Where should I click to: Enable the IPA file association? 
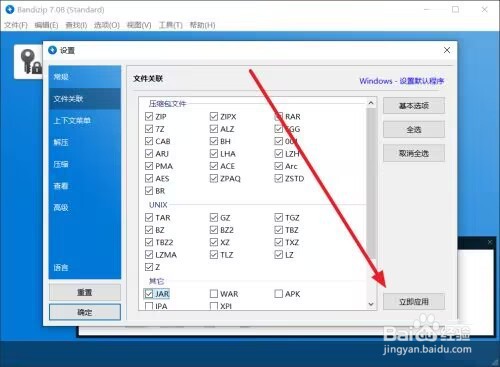[149, 306]
